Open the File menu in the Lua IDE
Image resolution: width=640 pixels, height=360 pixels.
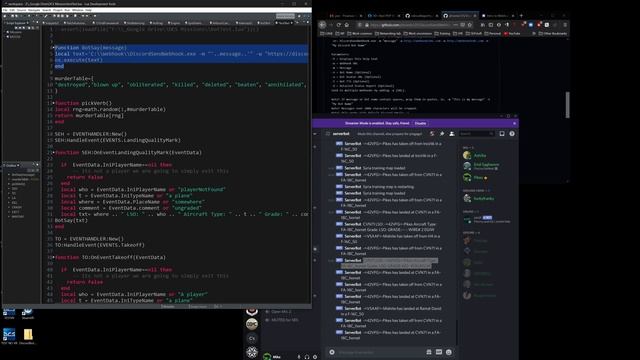pyautogui.click(x=5, y=10)
